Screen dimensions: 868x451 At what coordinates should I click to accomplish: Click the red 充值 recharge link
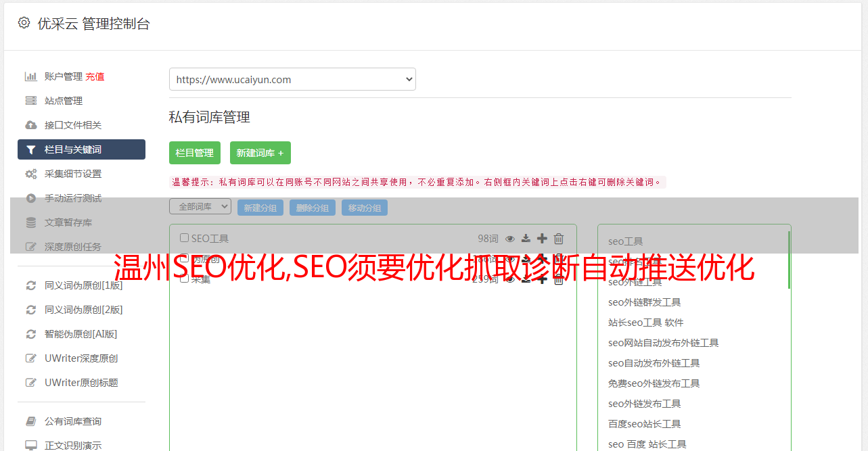[x=95, y=76]
